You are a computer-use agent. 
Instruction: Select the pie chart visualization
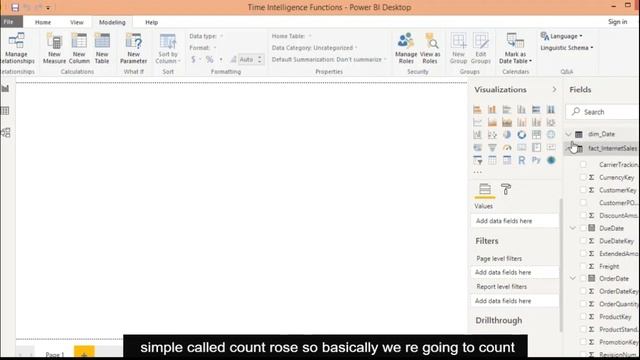507,135
